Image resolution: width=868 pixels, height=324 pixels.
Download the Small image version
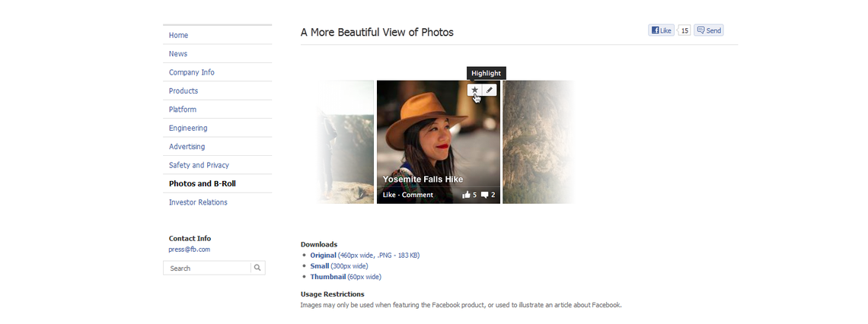coord(320,266)
